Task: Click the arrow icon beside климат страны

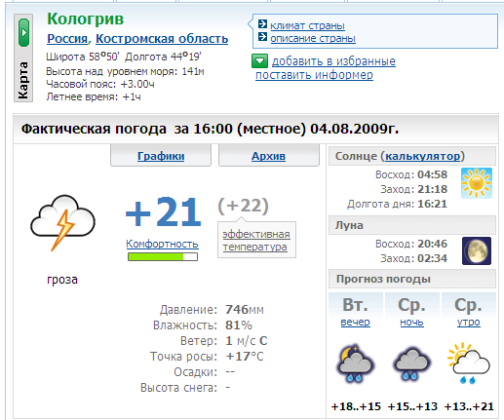Action: 262,24
